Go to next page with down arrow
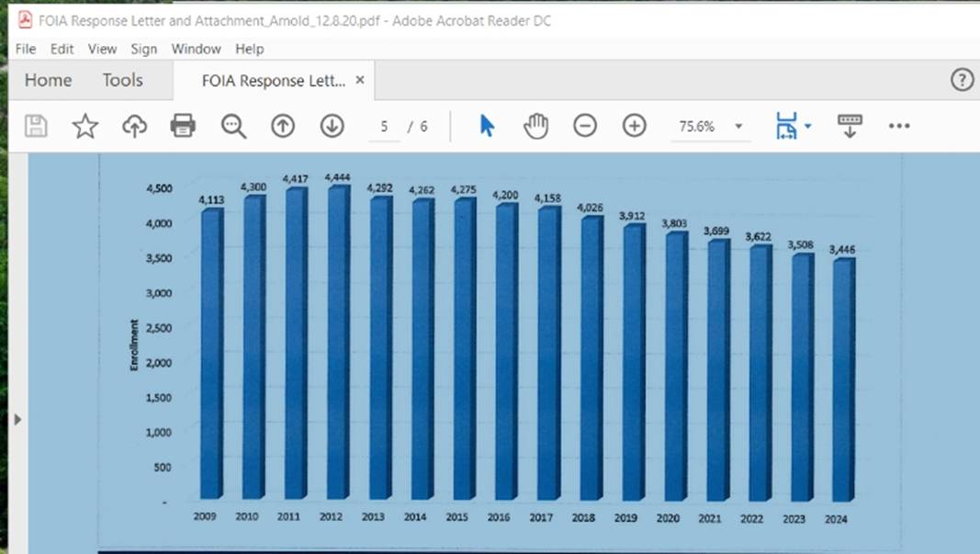 coord(332,126)
